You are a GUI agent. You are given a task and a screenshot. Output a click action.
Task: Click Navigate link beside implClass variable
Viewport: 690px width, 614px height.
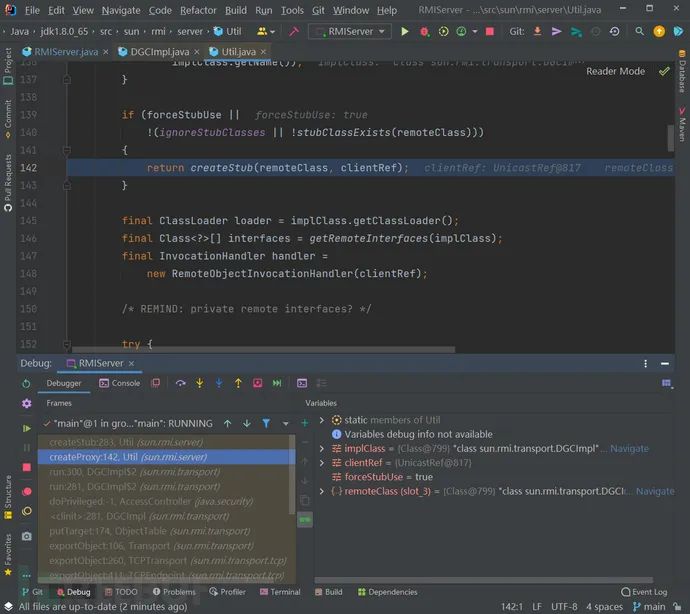(629, 449)
